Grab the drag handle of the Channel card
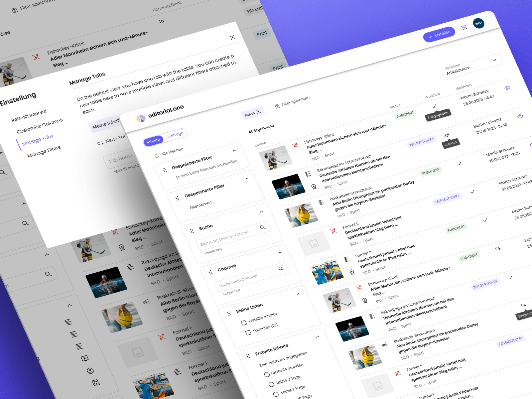The width and height of the screenshot is (532, 399). (x=210, y=272)
